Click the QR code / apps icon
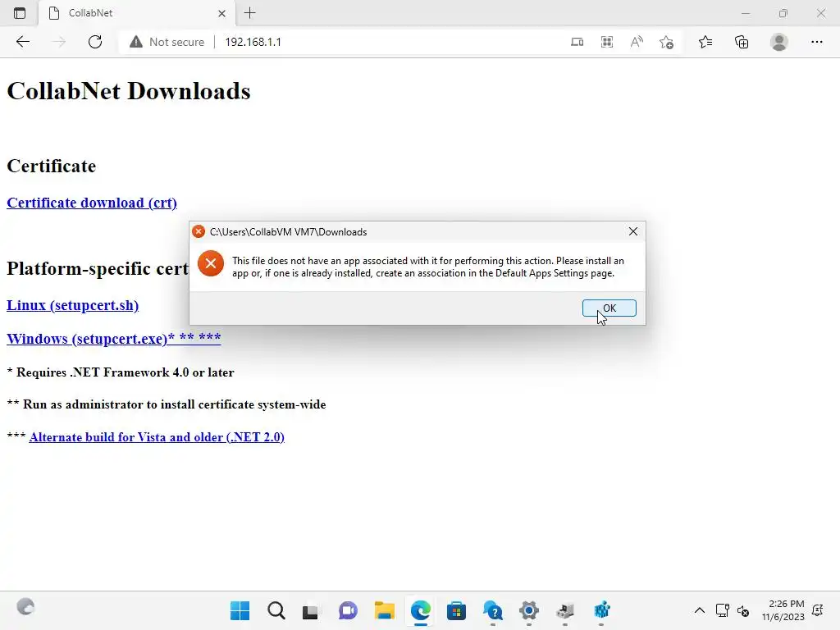The width and height of the screenshot is (840, 630). coord(607,42)
